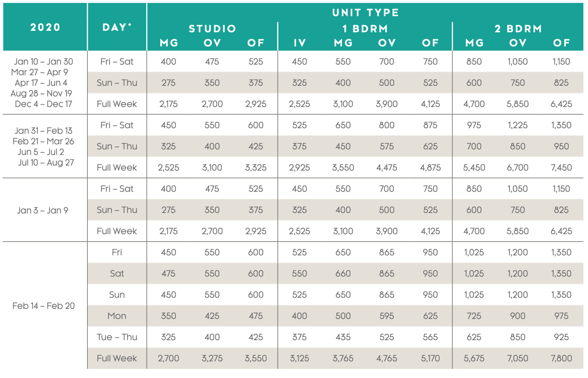Viewport: 588px width, 378px height.
Task: Click the 435 value in Tue – Thu row
Action: point(343,337)
